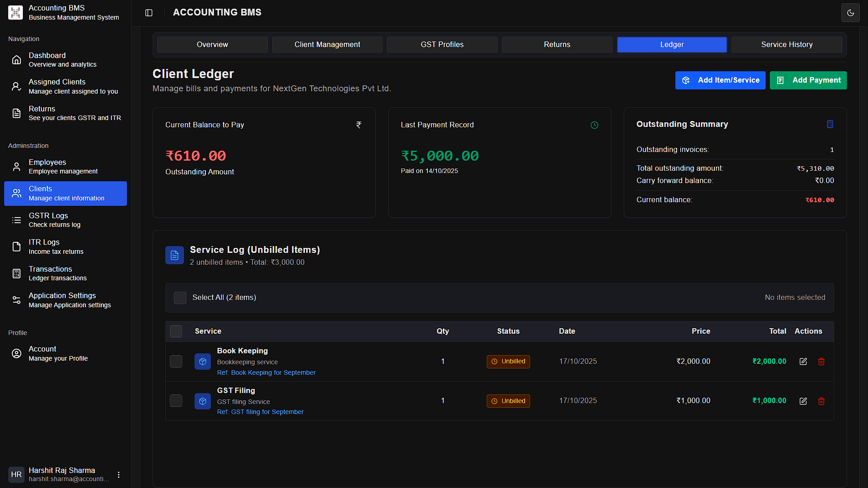Delete the GST Filing item via trash icon
Viewport: 868px width, 488px height.
821,401
